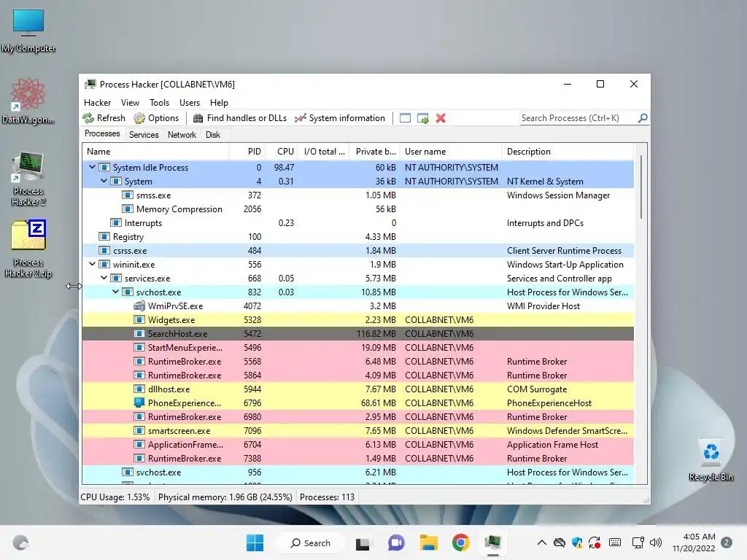Collapse the System process tree node

[x=104, y=181]
